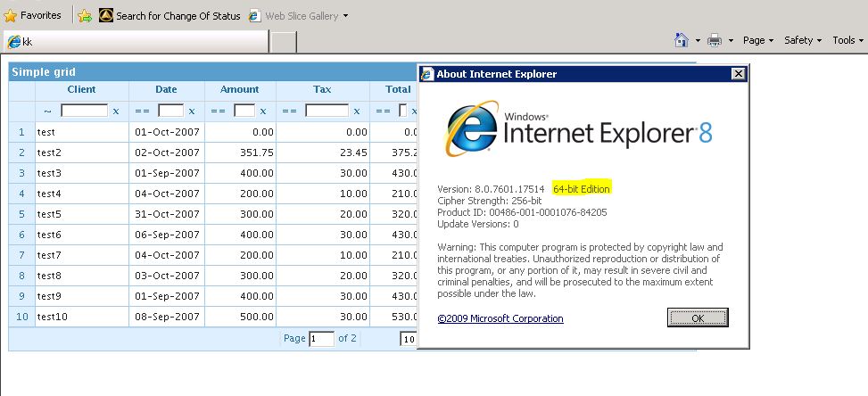Select the kk browser tab
This screenshot has width=868, height=396.
tap(136, 42)
